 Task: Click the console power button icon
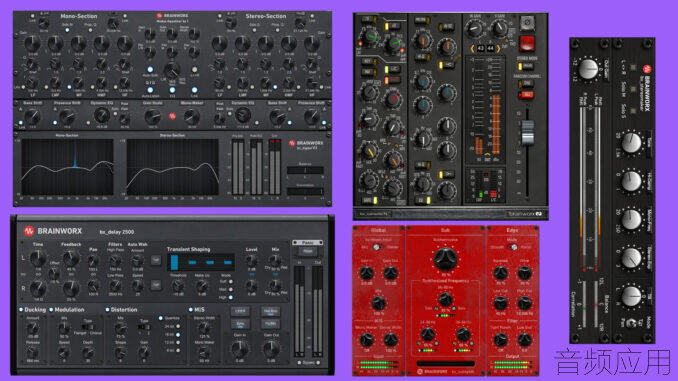tap(527, 23)
